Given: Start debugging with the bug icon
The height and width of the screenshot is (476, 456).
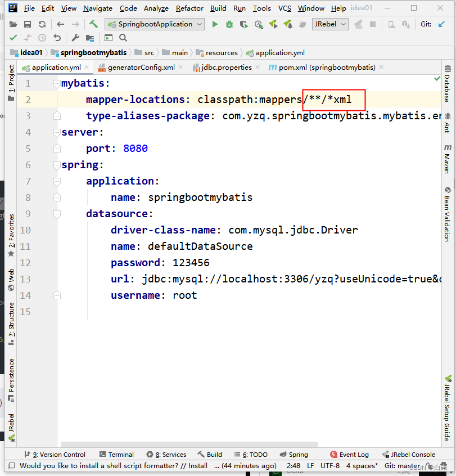Looking at the screenshot, I should tap(229, 25).
